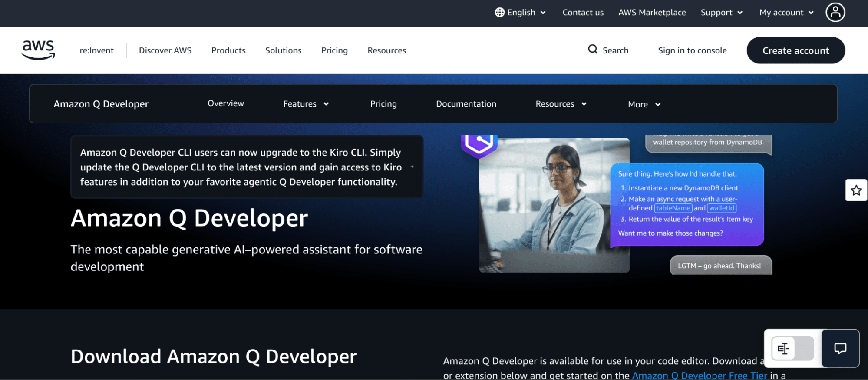The height and width of the screenshot is (380, 868).
Task: Click the globe language icon
Action: [x=499, y=12]
